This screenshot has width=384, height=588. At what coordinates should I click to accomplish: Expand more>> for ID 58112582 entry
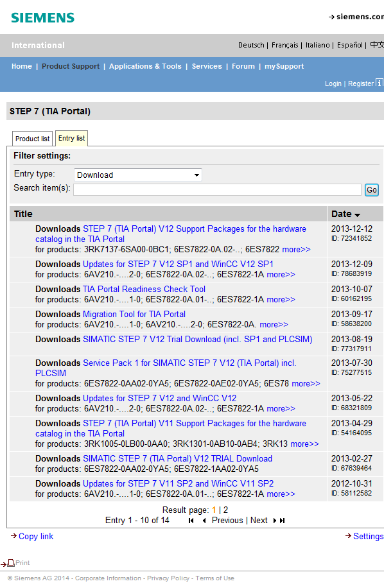[x=281, y=494]
